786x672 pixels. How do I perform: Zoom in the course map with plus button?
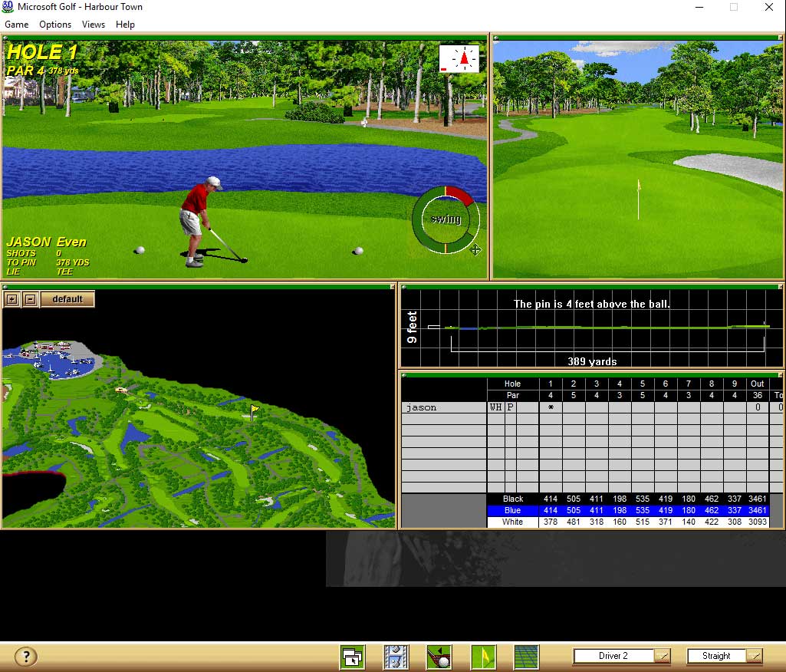click(12, 299)
